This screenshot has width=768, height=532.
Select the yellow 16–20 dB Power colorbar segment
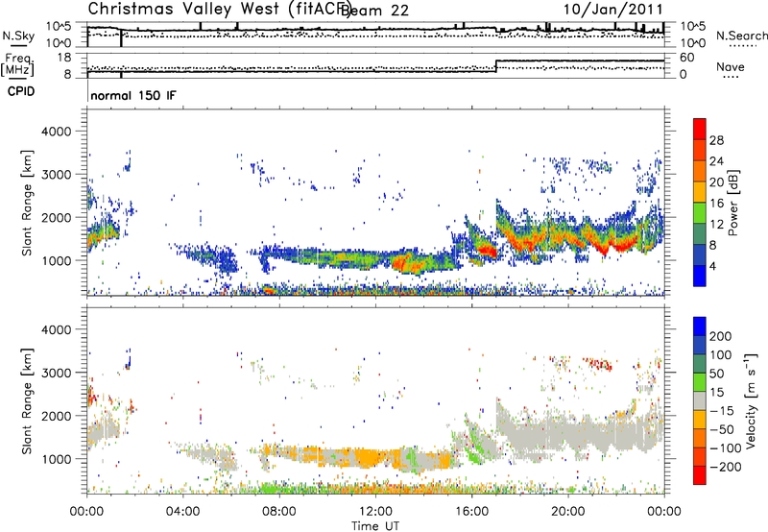(x=700, y=192)
